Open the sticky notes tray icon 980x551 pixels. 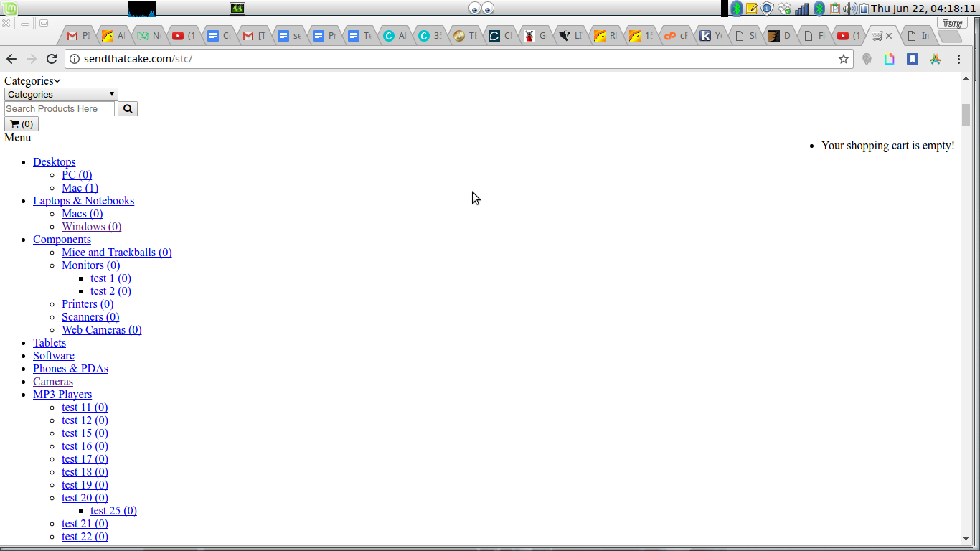pos(752,9)
